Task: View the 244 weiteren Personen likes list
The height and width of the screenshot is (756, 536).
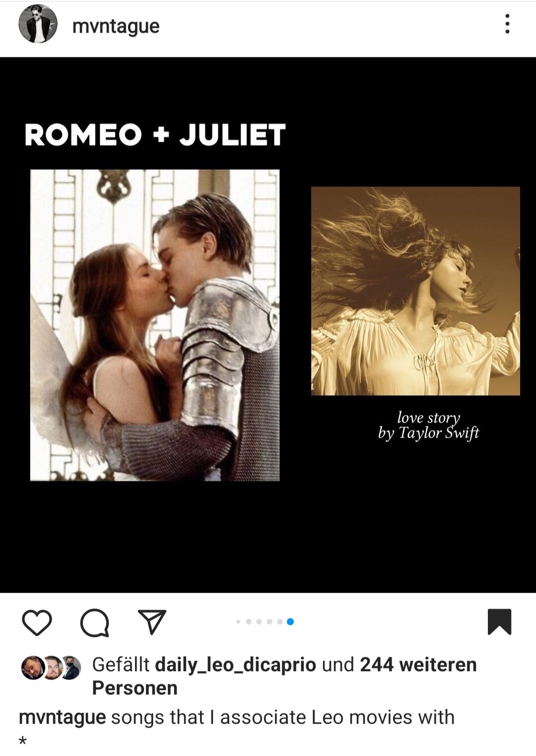Action: [x=284, y=676]
